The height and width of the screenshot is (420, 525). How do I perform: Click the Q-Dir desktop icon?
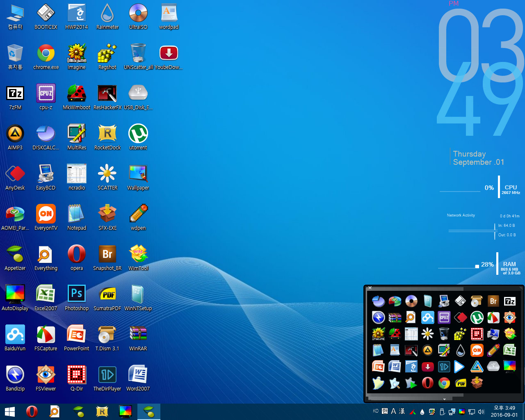(x=77, y=379)
